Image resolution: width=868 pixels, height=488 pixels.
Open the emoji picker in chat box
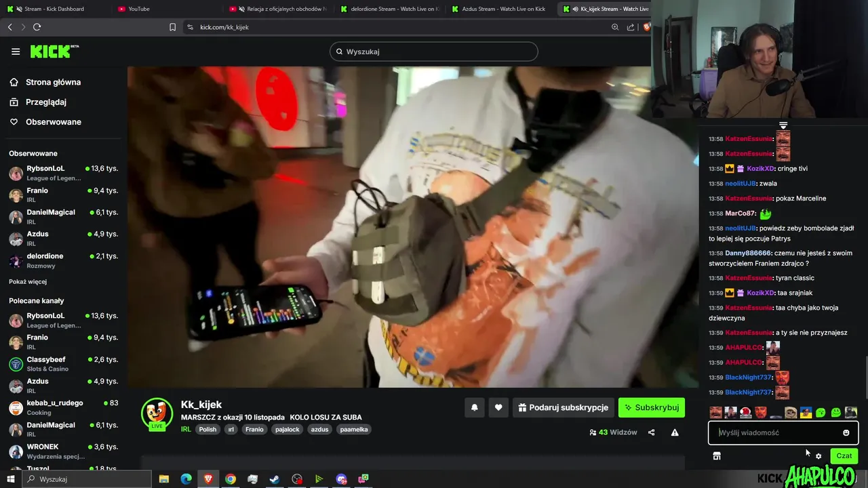(x=846, y=432)
